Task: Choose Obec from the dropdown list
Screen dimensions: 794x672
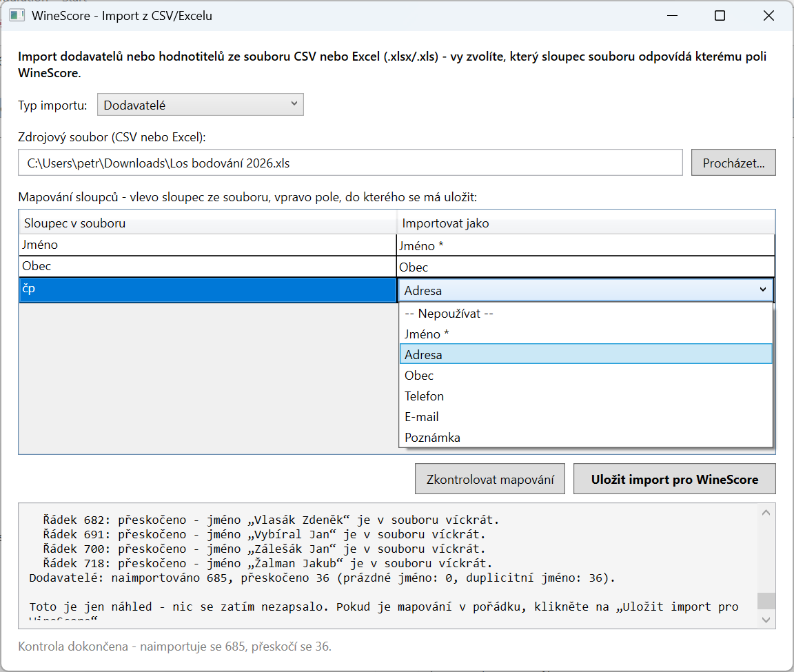Action: (x=586, y=375)
